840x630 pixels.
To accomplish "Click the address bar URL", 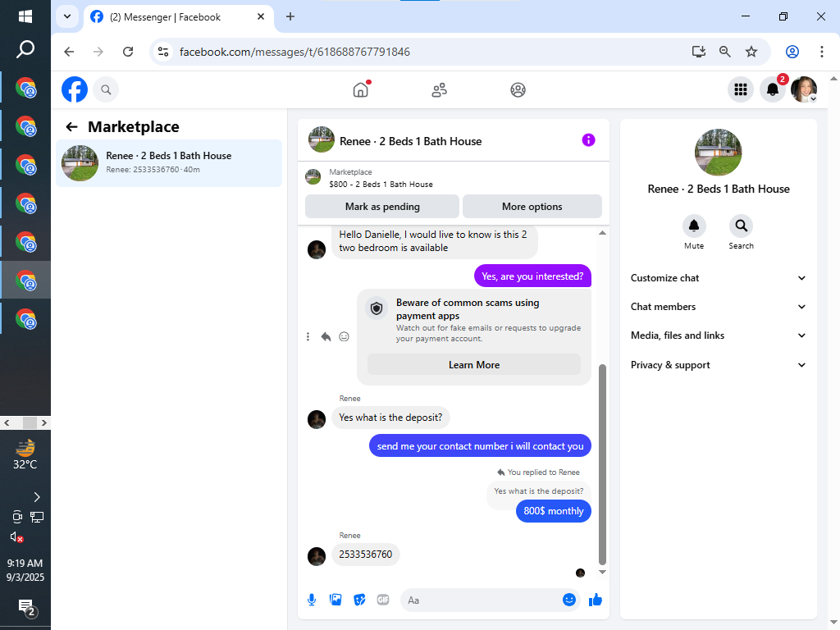I will [x=294, y=52].
